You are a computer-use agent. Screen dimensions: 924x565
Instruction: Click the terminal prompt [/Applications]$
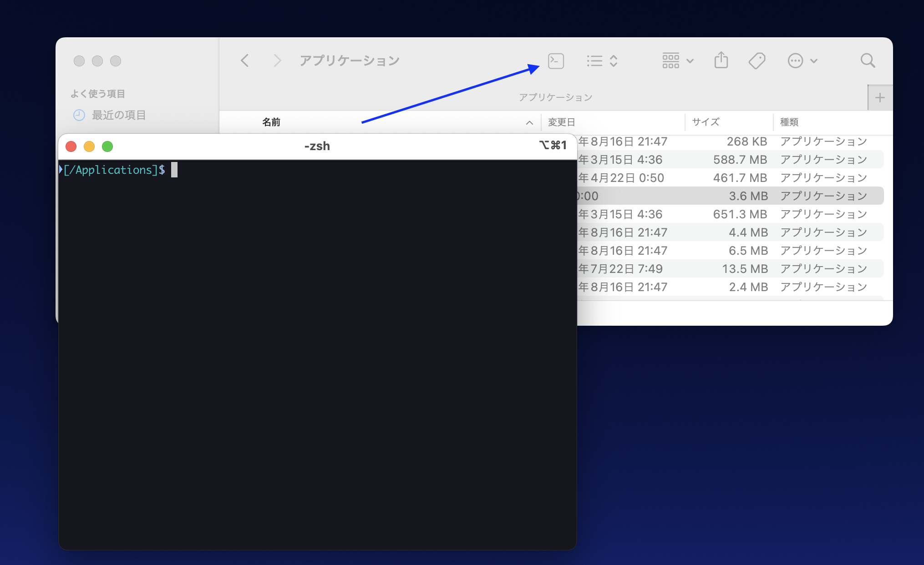[114, 170]
